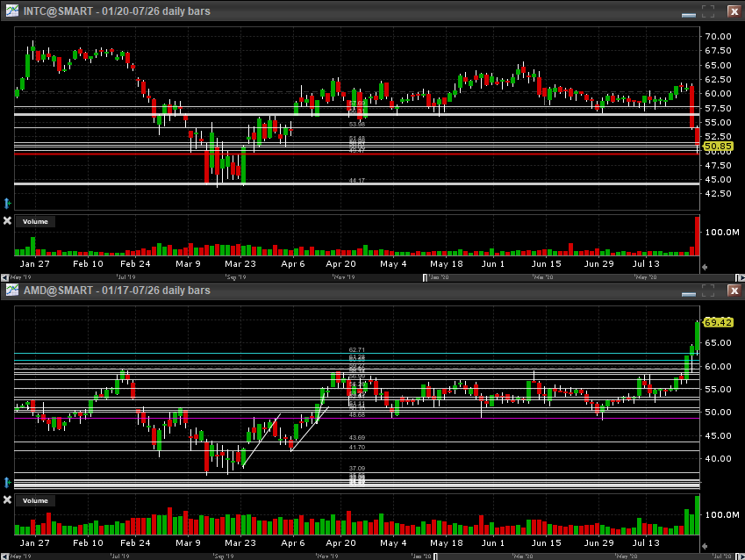The width and height of the screenshot is (745, 560).
Task: Minimize the INTC chart window
Action: tap(689, 15)
